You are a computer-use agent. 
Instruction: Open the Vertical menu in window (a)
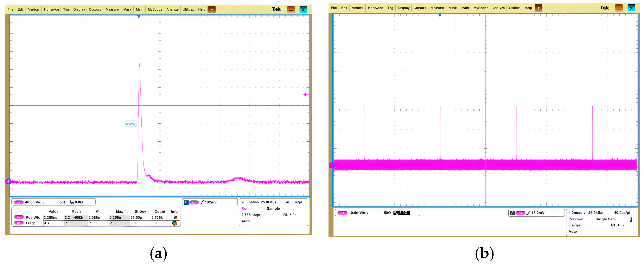pyautogui.click(x=33, y=10)
